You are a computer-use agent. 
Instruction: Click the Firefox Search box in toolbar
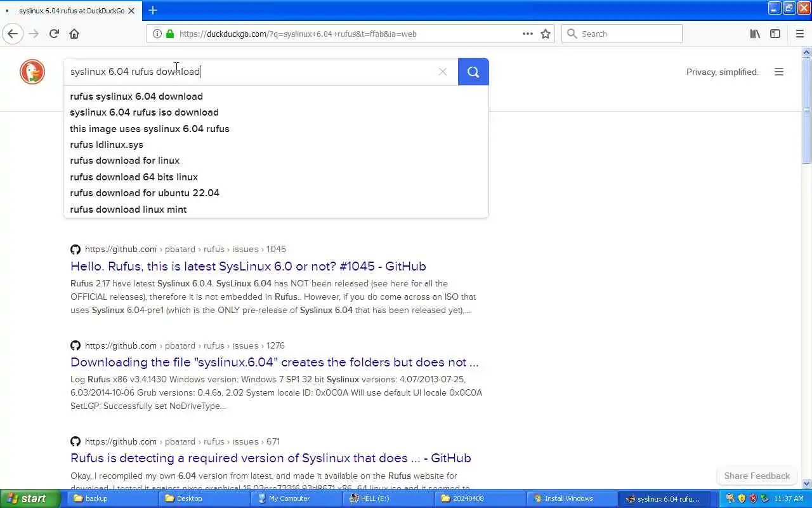(622, 34)
